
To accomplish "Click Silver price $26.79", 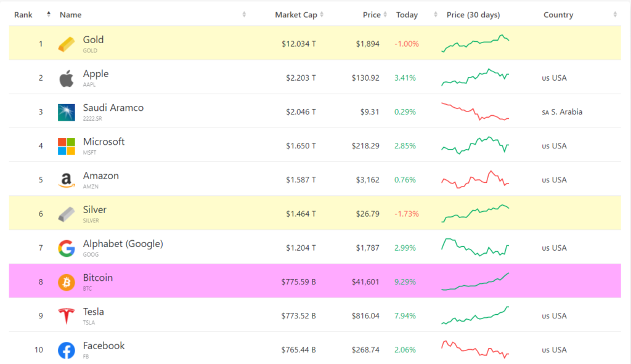I will tap(367, 214).
